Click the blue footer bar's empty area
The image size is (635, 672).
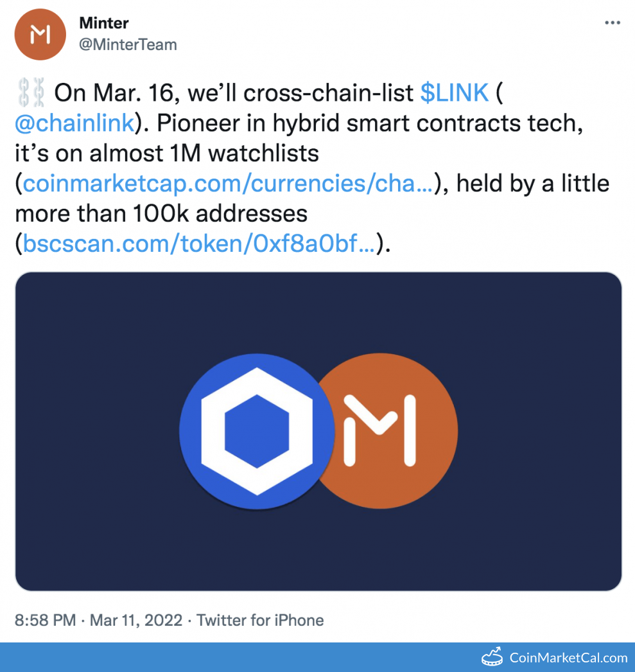225,657
